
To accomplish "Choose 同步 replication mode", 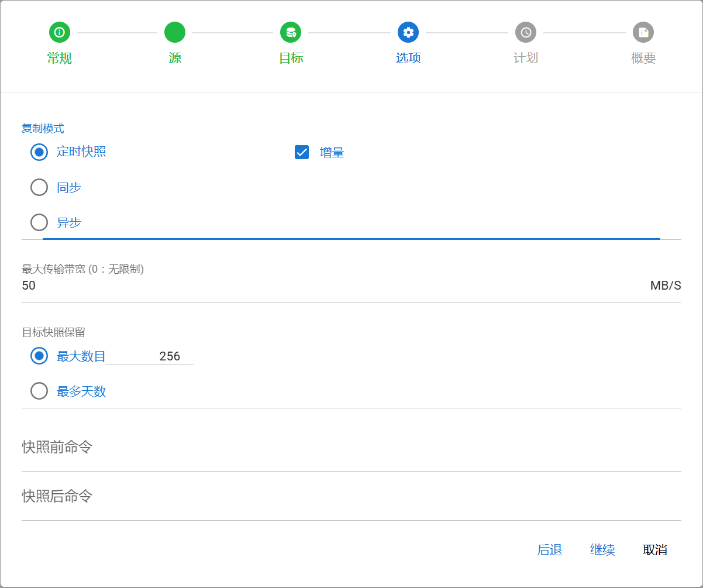I will [x=39, y=187].
